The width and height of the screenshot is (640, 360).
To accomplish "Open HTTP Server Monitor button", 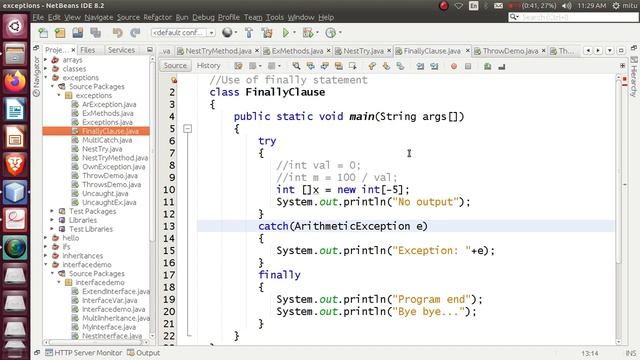I will (84, 353).
